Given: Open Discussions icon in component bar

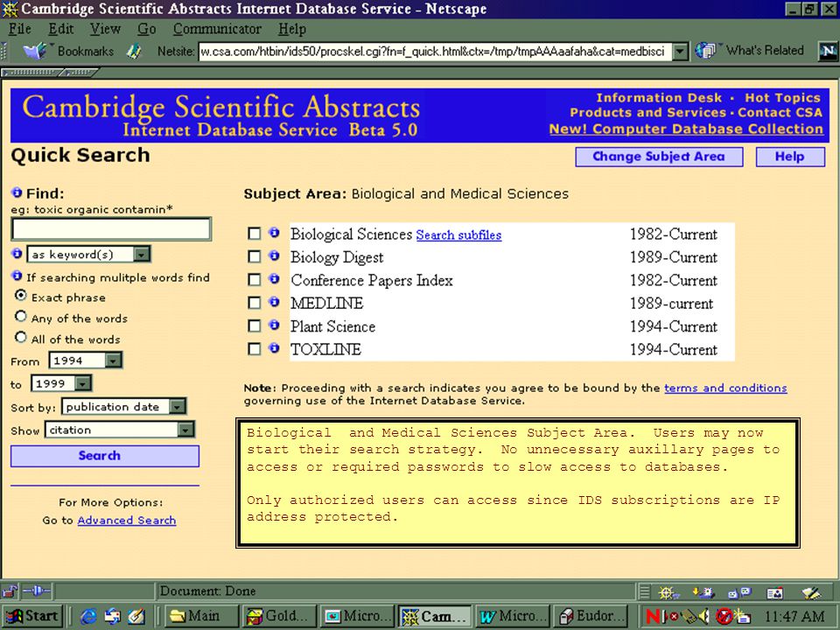Looking at the screenshot, I should pyautogui.click(x=739, y=592).
